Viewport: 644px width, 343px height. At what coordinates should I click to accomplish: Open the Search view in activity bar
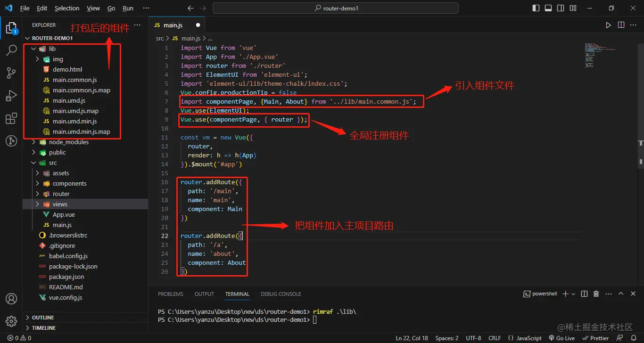coord(11,50)
